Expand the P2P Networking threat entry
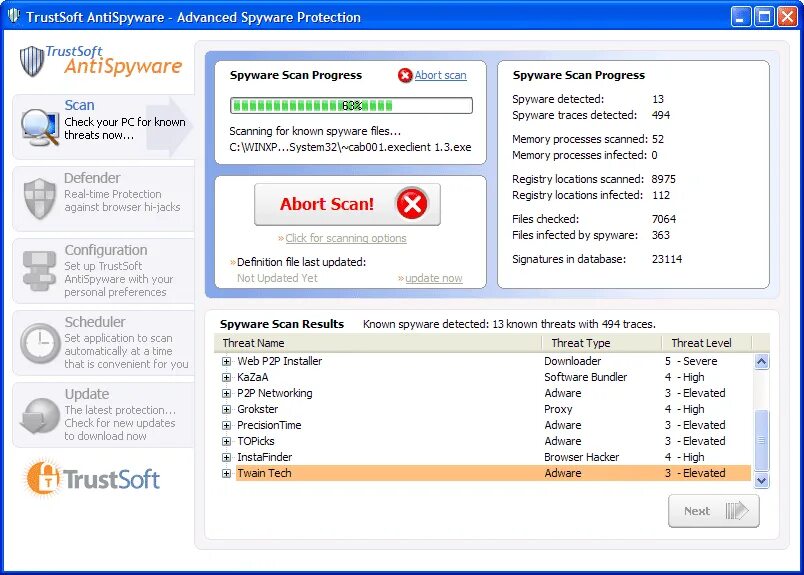The height and width of the screenshot is (575, 804). pyautogui.click(x=226, y=393)
